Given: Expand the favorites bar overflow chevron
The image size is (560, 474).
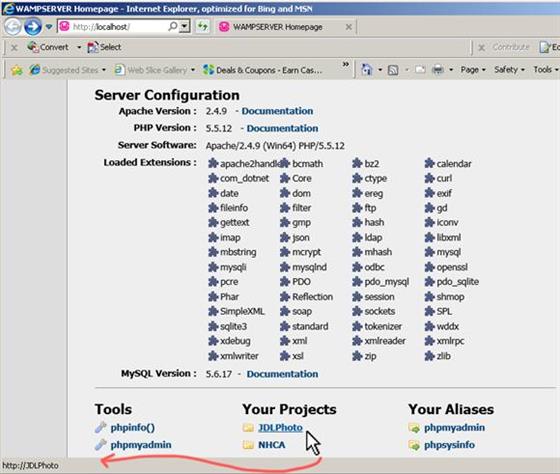Looking at the screenshot, I should click(x=345, y=65).
